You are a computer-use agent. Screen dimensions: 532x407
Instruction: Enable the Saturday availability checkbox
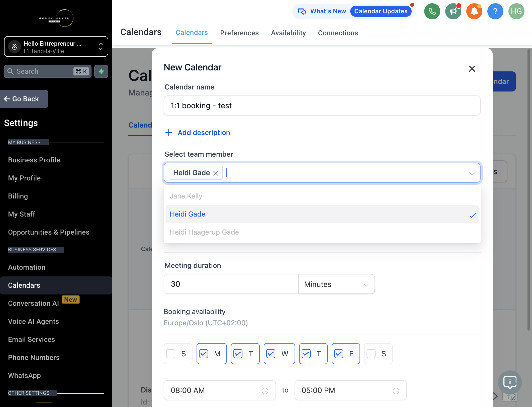coord(371,354)
